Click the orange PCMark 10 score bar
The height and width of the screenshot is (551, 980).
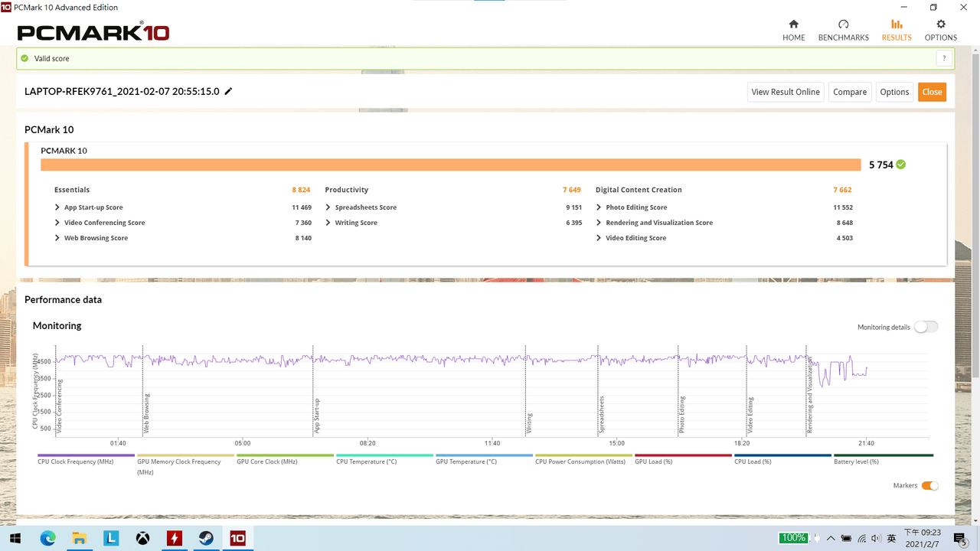click(x=451, y=165)
